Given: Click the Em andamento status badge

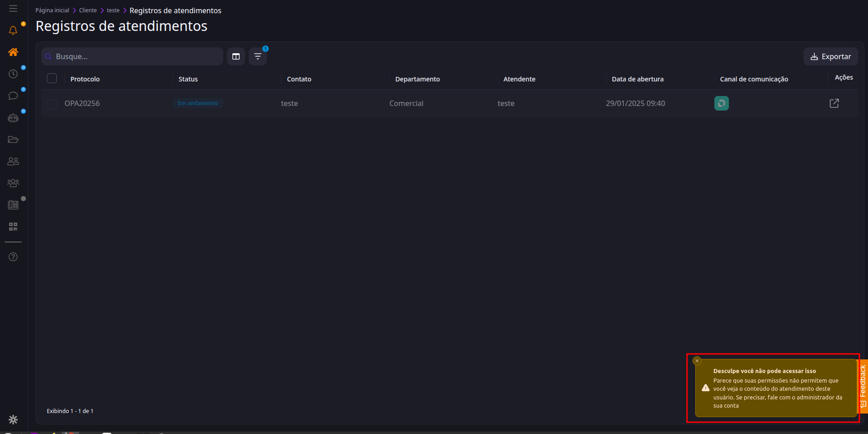Looking at the screenshot, I should [x=198, y=103].
